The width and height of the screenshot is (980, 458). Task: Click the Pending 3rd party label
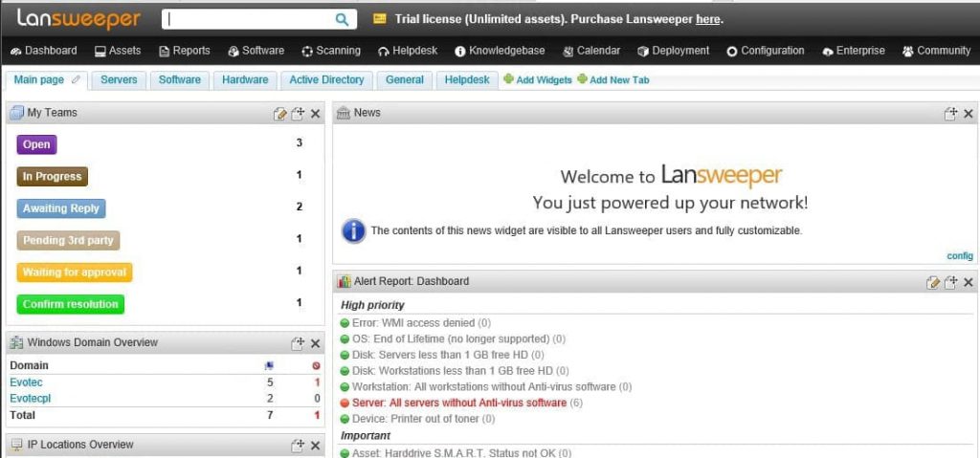[x=68, y=241]
